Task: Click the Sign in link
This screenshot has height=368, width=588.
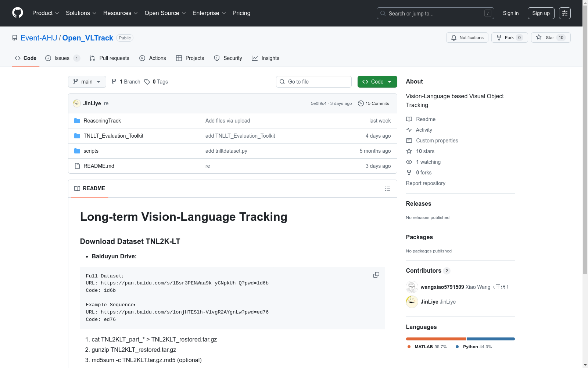Action: coord(511,13)
